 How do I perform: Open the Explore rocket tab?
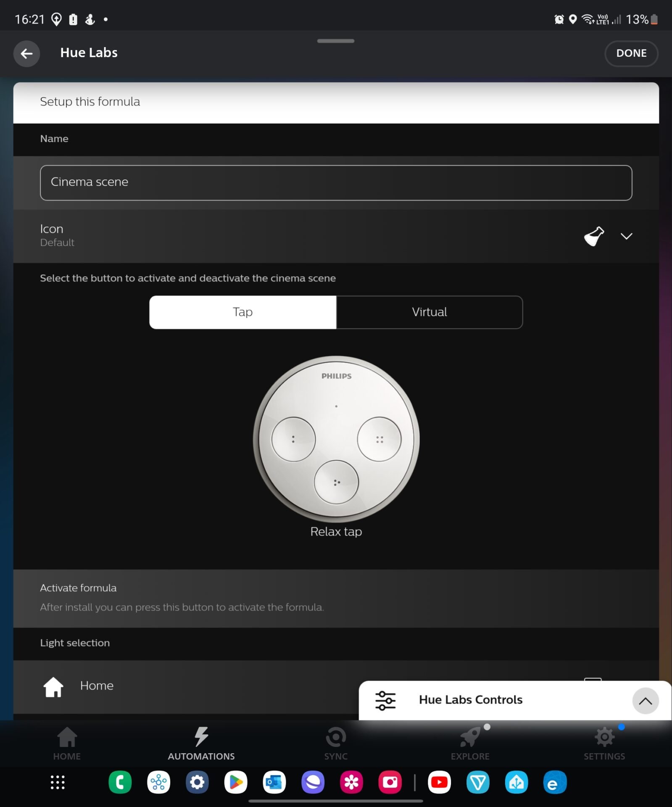(x=470, y=744)
